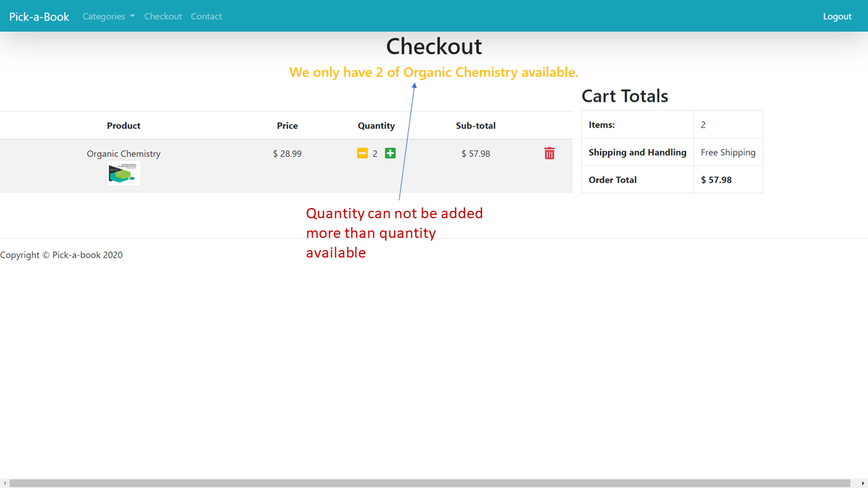Image resolution: width=868 pixels, height=488 pixels.
Task: Select the Organic Chemistry product name
Action: pyautogui.click(x=123, y=154)
